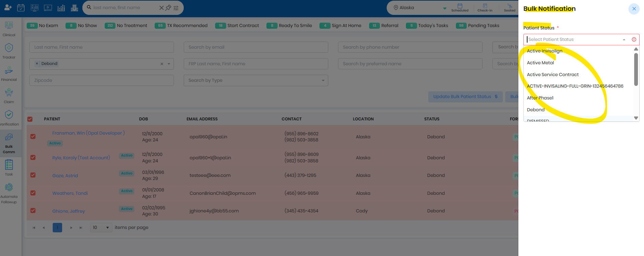The image size is (644, 256).
Task: Uncheck the Weathers, Tandi row checkbox
Action: click(x=33, y=193)
